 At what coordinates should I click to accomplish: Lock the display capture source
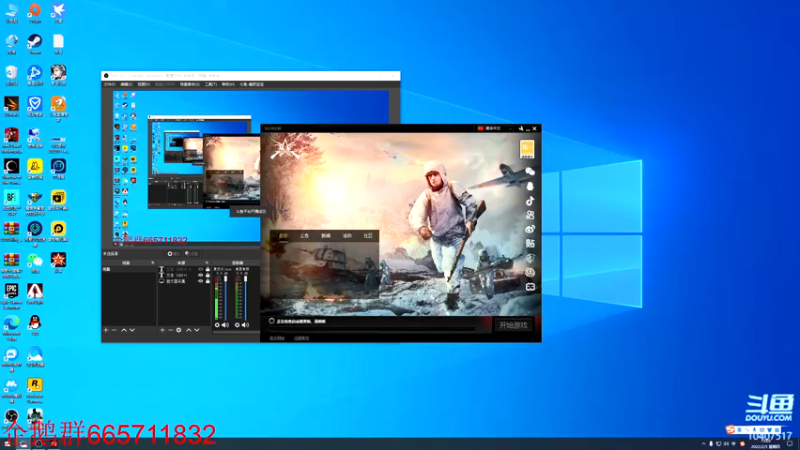(x=207, y=281)
